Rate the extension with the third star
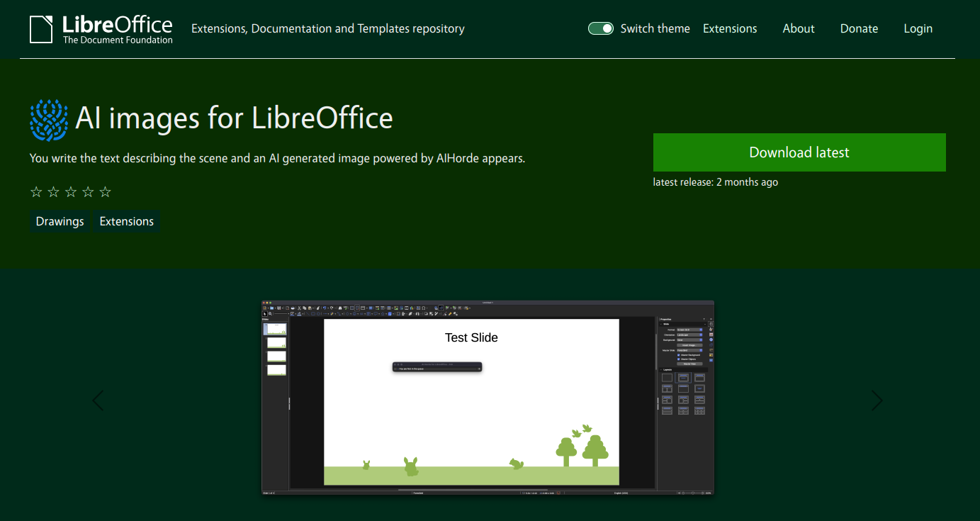Image resolution: width=980 pixels, height=521 pixels. pyautogui.click(x=71, y=192)
